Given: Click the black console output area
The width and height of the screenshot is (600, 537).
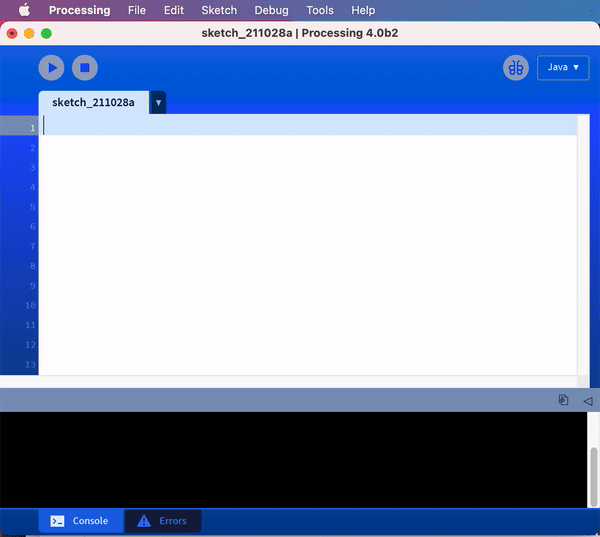Looking at the screenshot, I should pos(293,460).
